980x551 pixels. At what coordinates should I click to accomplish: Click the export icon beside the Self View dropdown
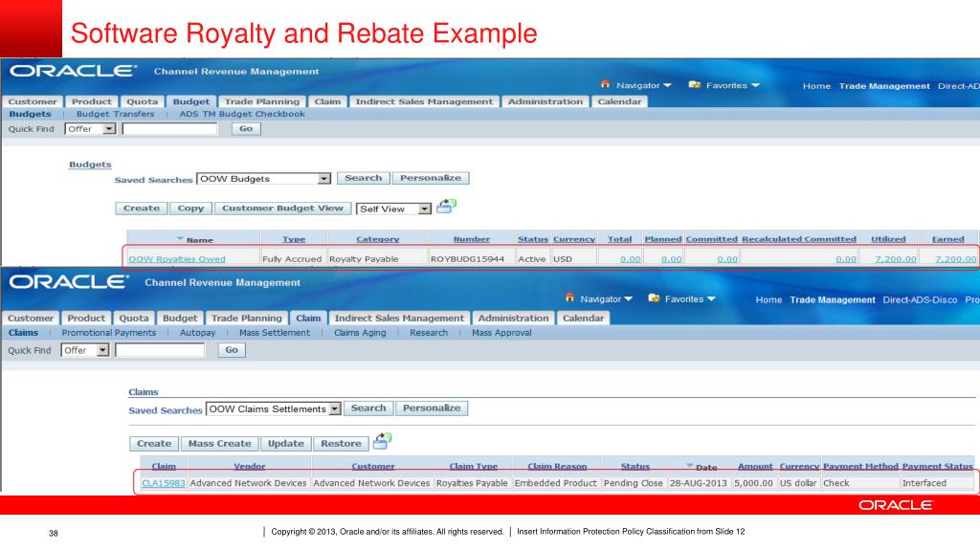click(446, 207)
